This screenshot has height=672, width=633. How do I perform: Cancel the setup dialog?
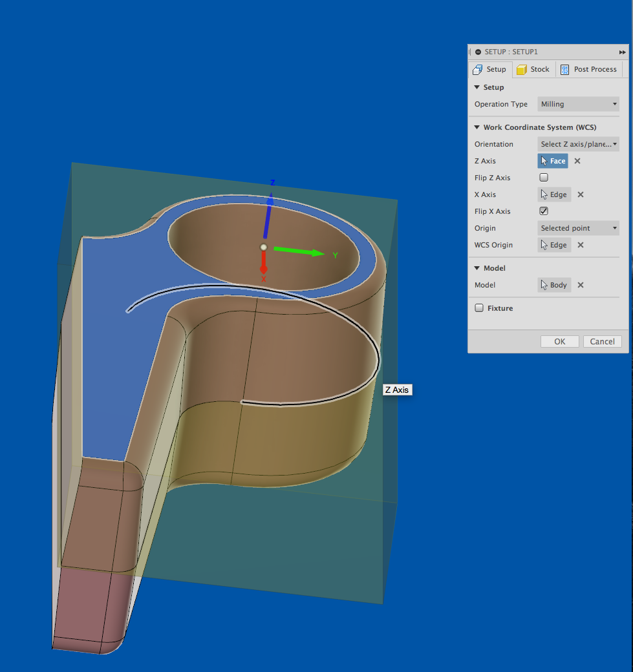tap(602, 342)
